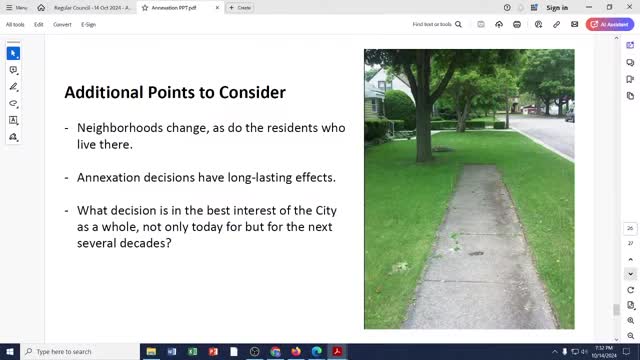The image size is (640, 360).
Task: Select the Highlight pen tool
Action: (13, 87)
